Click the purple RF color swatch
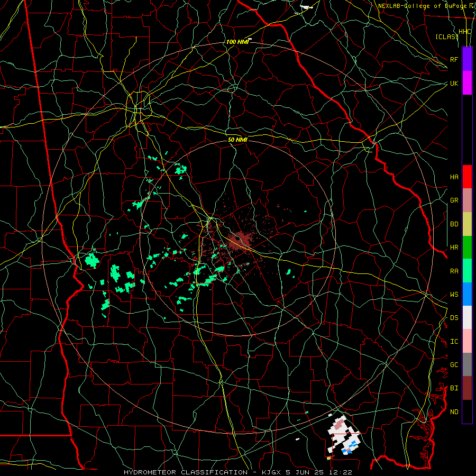The height and width of the screenshot is (476, 476). 467,59
